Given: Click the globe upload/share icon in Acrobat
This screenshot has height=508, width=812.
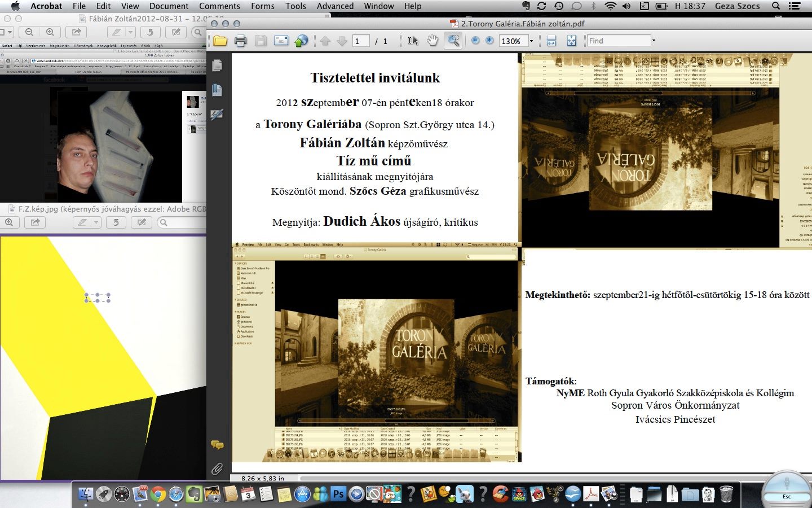Looking at the screenshot, I should [302, 41].
